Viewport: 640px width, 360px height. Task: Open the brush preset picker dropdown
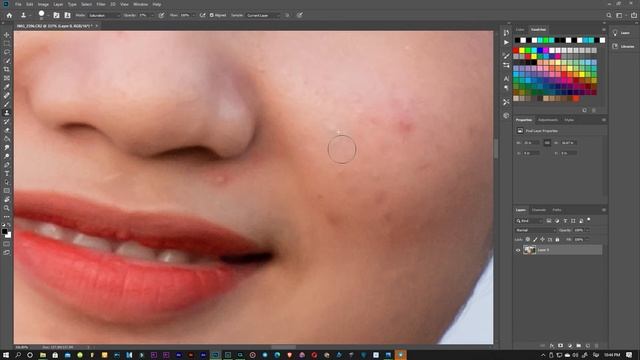pyautogui.click(x=48, y=16)
